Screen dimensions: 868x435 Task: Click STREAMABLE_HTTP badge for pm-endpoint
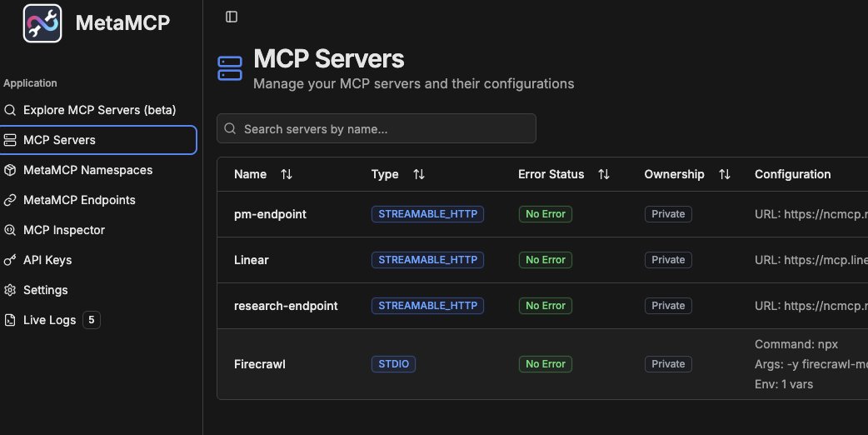click(x=427, y=214)
